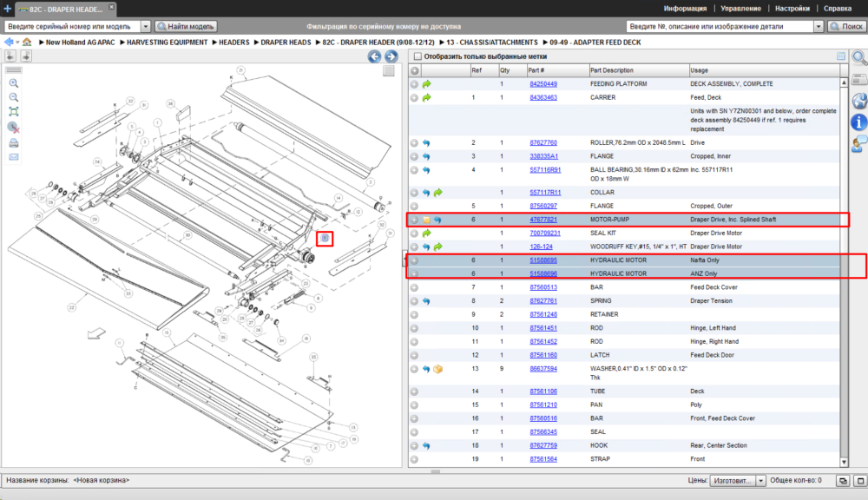Click the part number or description search field
The image size is (868, 500).
(x=720, y=26)
